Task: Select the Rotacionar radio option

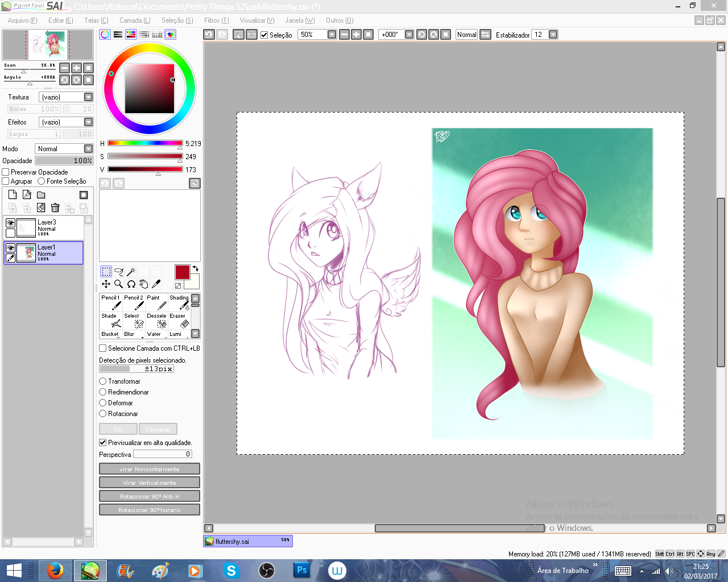Action: [x=103, y=414]
